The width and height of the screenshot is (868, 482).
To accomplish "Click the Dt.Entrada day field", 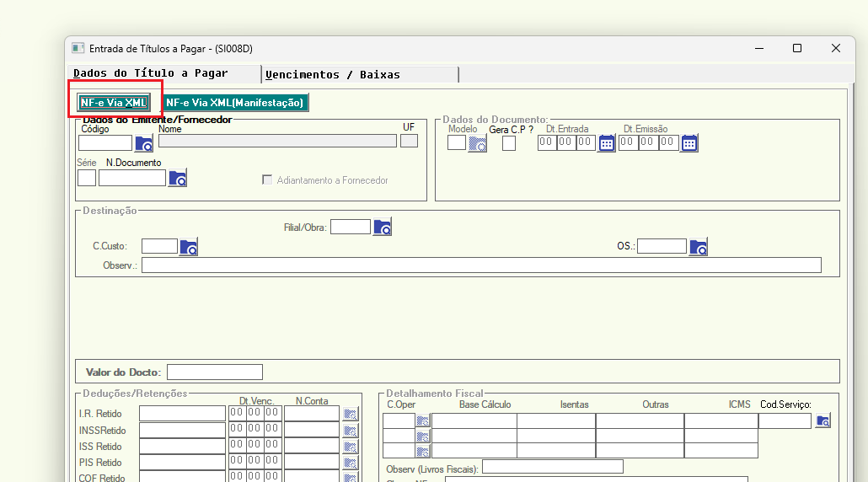I will (546, 142).
